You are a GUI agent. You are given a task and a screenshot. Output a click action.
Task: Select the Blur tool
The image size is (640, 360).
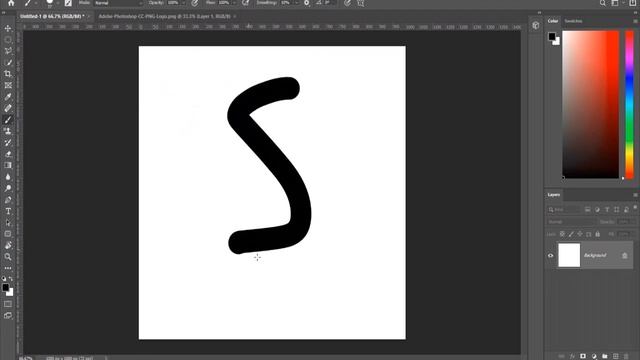tap(8, 177)
